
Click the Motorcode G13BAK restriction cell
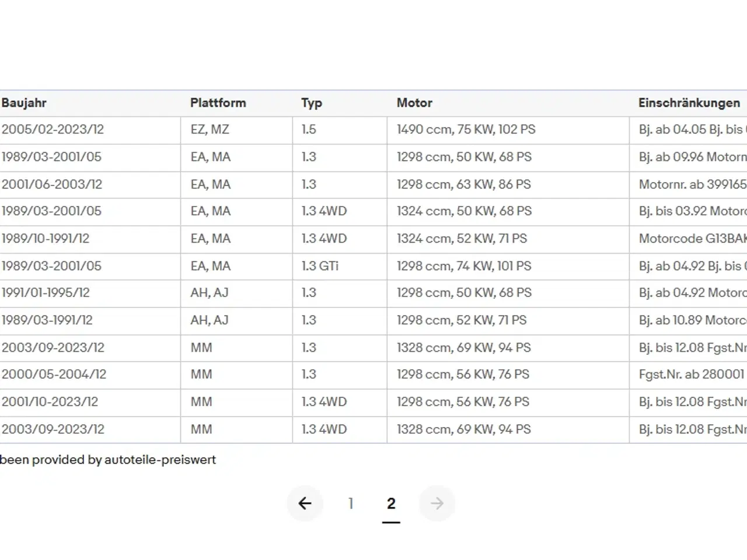692,239
